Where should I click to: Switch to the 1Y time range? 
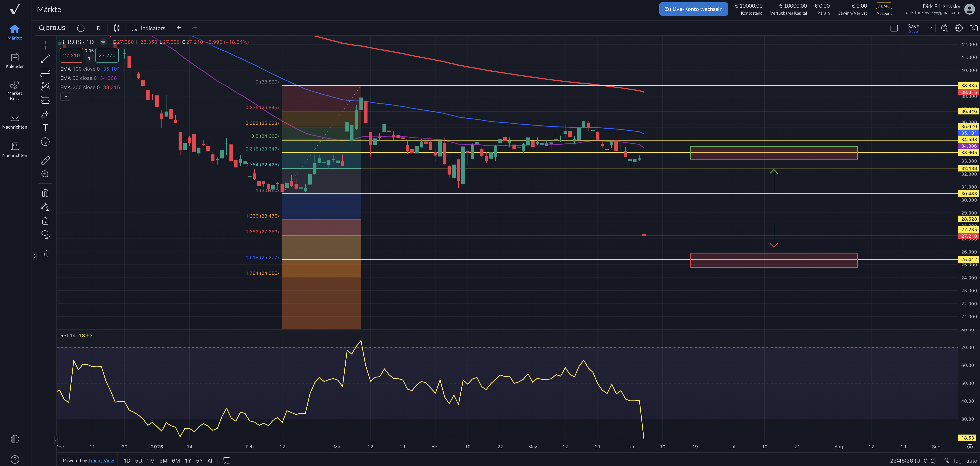tap(188, 461)
